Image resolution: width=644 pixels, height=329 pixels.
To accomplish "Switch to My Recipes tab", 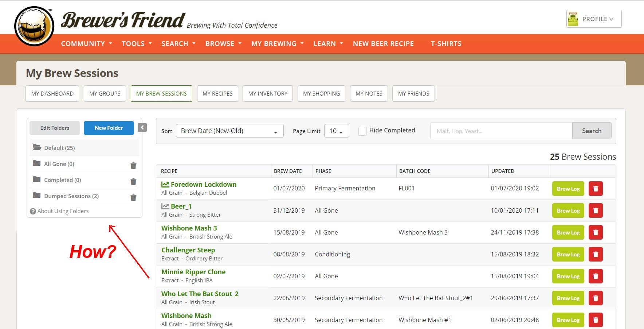I will [217, 93].
